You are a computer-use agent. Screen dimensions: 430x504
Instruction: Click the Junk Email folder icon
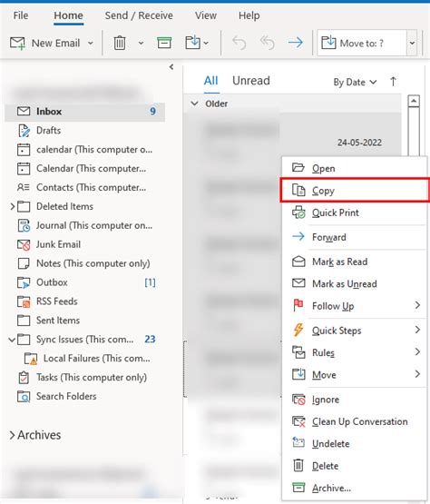coord(24,245)
